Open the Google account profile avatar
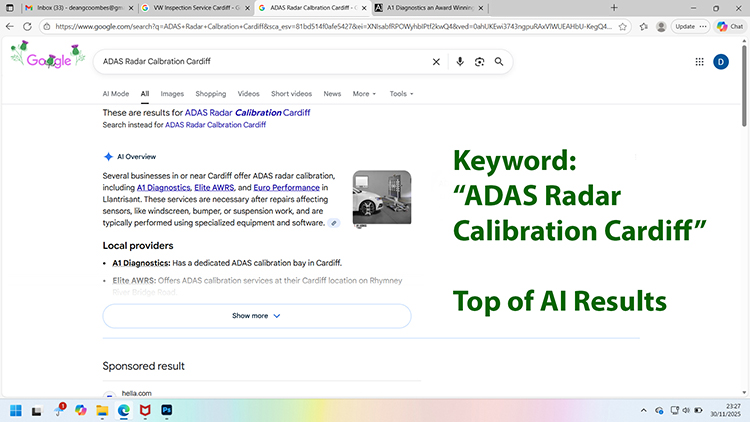The width and height of the screenshot is (750, 422). 722,62
